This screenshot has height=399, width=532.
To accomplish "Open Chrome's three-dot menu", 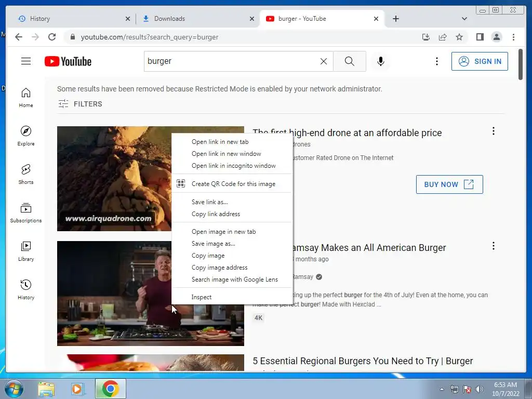I will (x=513, y=37).
